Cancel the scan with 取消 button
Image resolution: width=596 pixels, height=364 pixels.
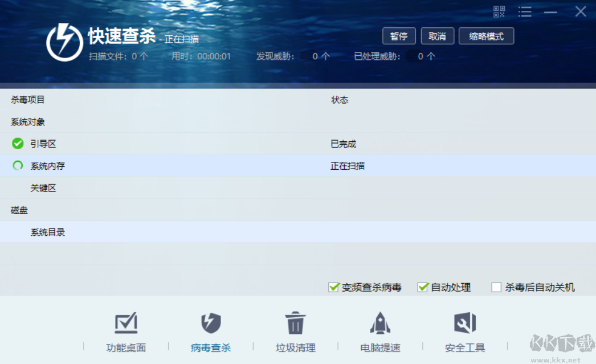coord(437,36)
